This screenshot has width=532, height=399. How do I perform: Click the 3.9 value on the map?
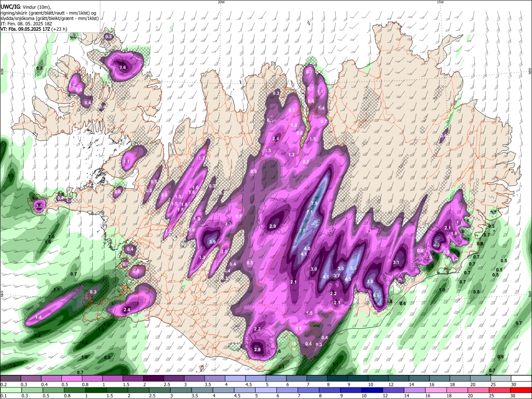coord(212,242)
